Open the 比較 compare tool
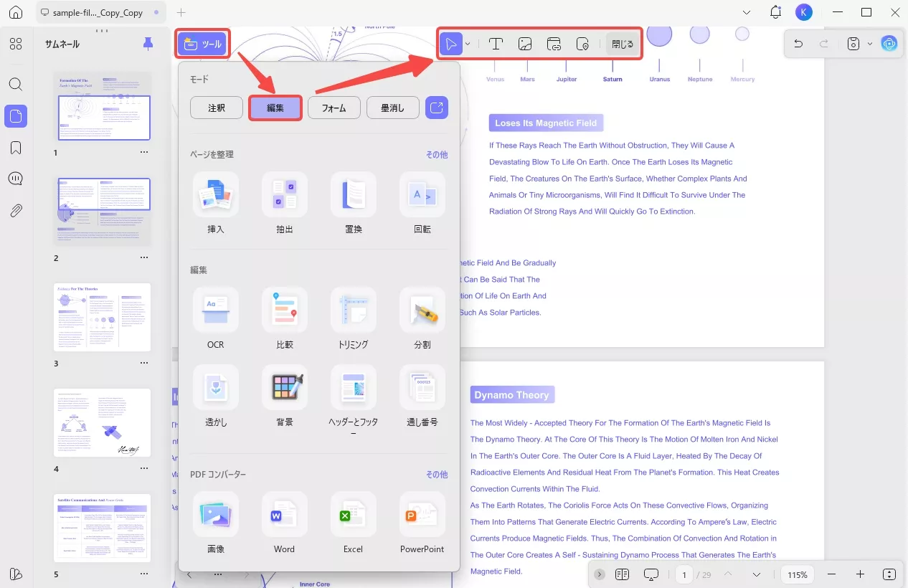This screenshot has height=588, width=908. pos(285,320)
